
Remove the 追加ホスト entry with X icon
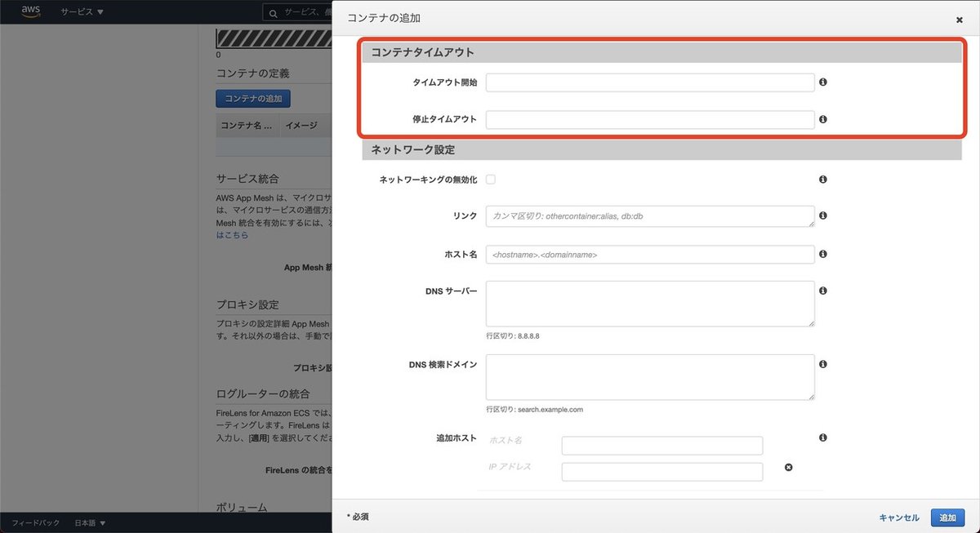point(788,468)
